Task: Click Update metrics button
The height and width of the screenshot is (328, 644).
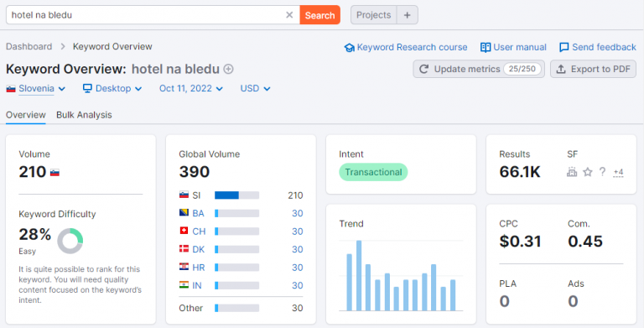Action: [479, 69]
